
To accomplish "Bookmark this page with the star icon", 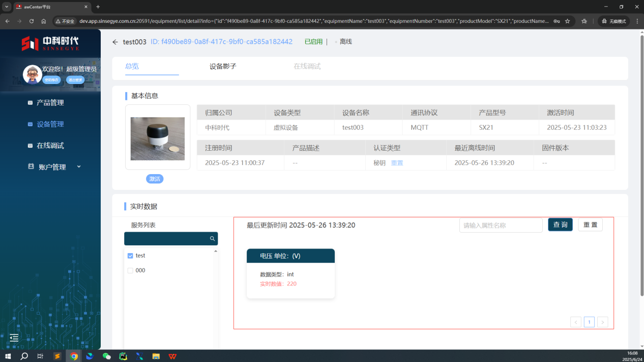I will pyautogui.click(x=567, y=21).
